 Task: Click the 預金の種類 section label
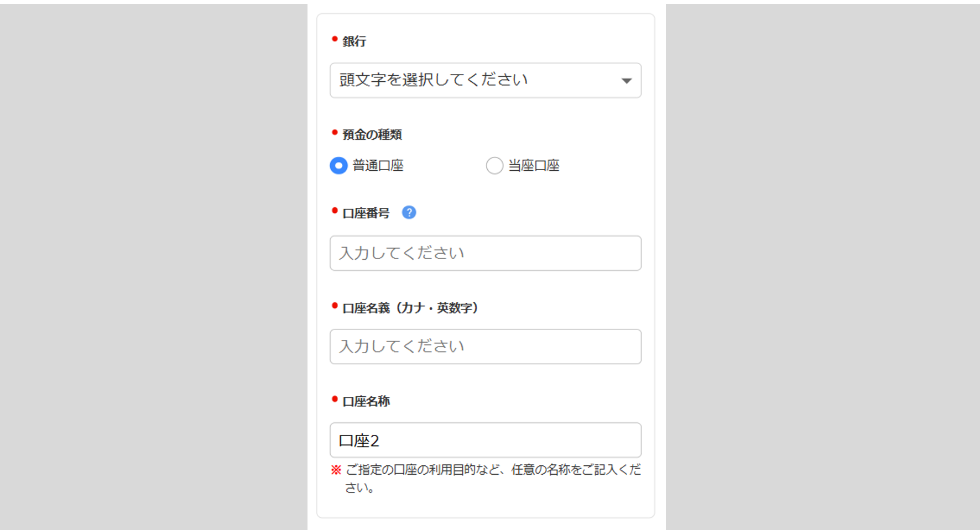pyautogui.click(x=372, y=135)
